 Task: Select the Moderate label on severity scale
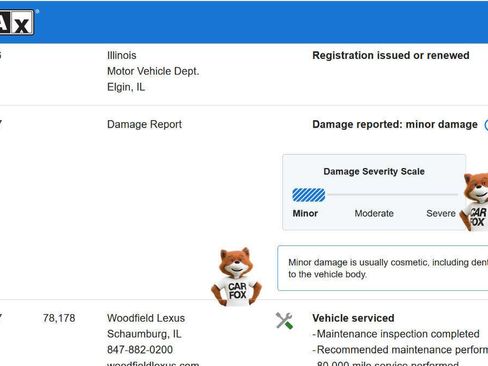tap(374, 213)
